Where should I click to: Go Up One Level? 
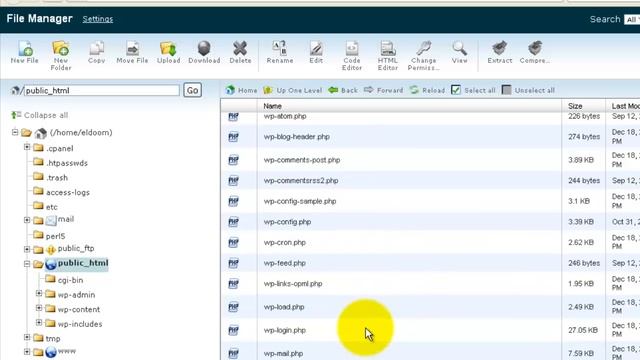coord(293,90)
